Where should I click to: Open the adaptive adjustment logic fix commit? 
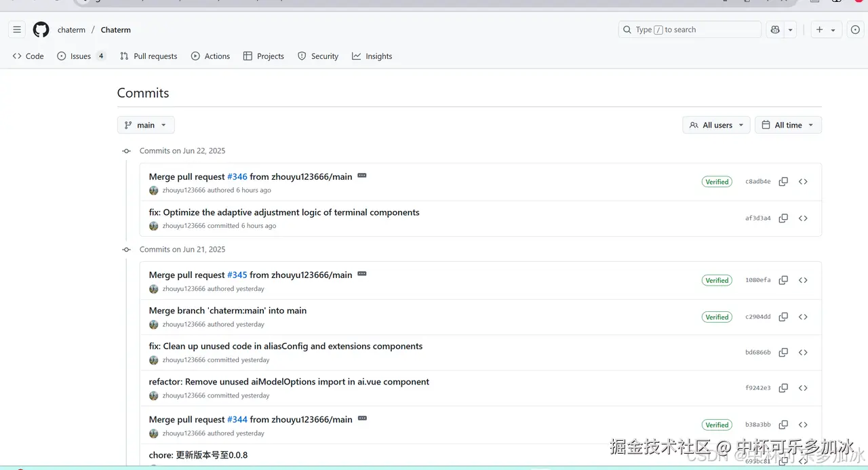click(284, 212)
